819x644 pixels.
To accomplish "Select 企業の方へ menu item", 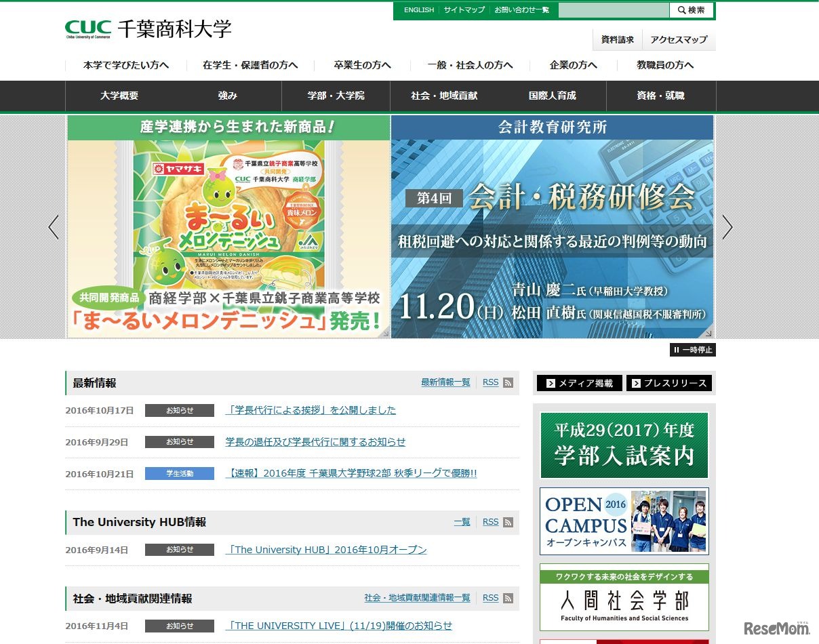I will point(574,65).
